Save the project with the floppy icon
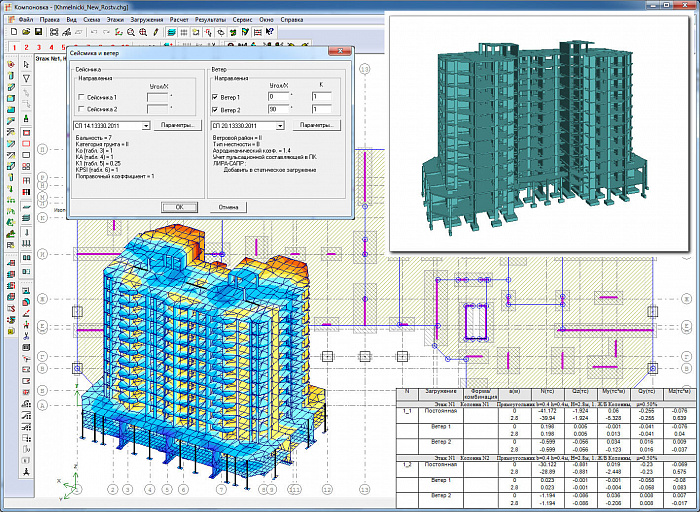Viewport: 700px width, 512px height. click(x=38, y=32)
